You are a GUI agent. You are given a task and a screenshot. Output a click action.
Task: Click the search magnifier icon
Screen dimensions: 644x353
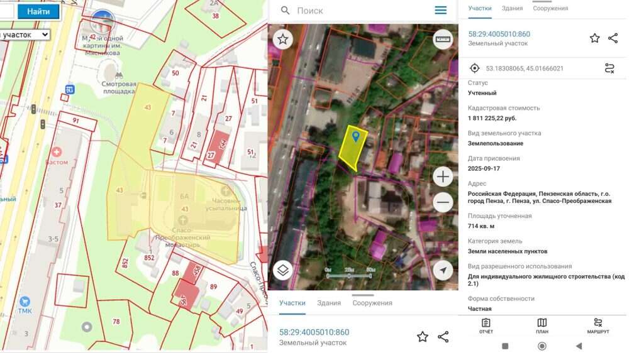(285, 11)
